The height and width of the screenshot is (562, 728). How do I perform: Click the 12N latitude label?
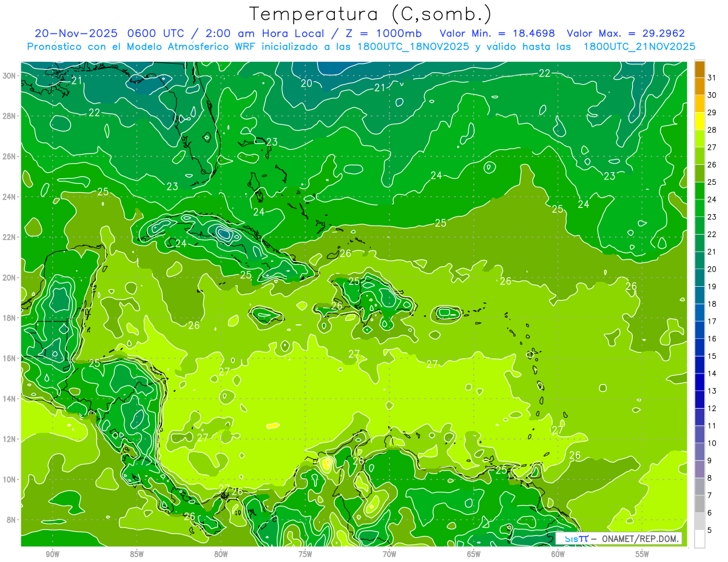[10, 439]
